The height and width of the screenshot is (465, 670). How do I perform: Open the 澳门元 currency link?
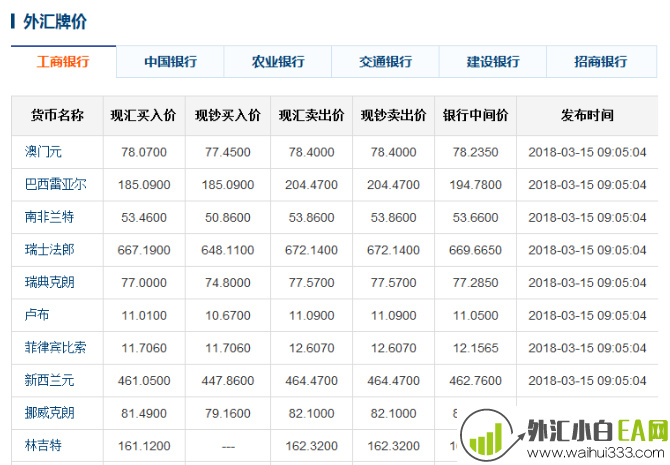click(x=43, y=152)
